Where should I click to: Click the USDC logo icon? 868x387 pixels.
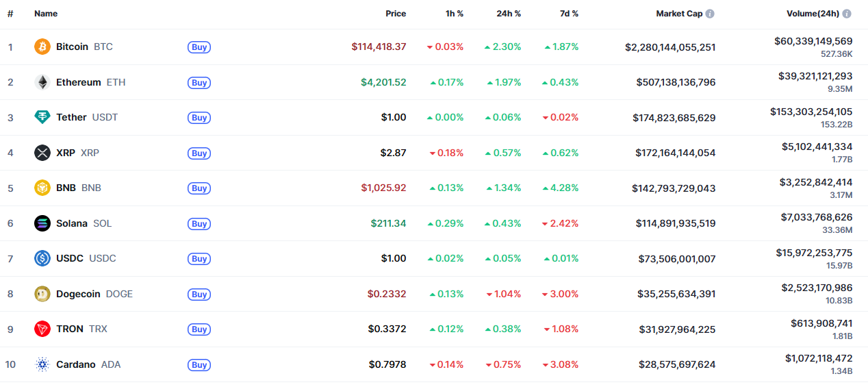(x=42, y=258)
